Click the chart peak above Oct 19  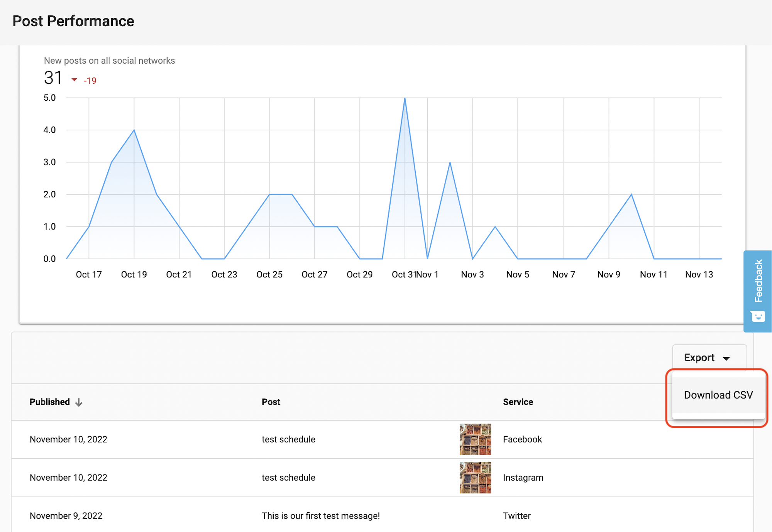pos(134,130)
